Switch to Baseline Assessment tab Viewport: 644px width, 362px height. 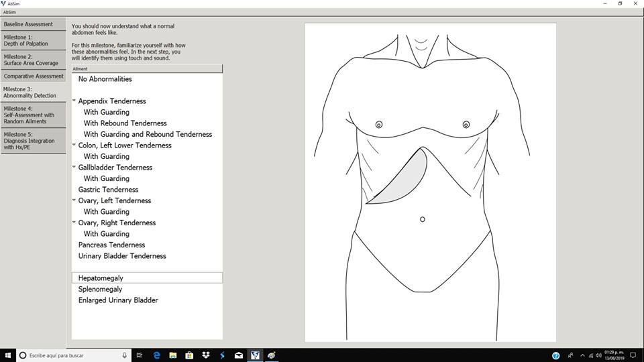click(33, 24)
